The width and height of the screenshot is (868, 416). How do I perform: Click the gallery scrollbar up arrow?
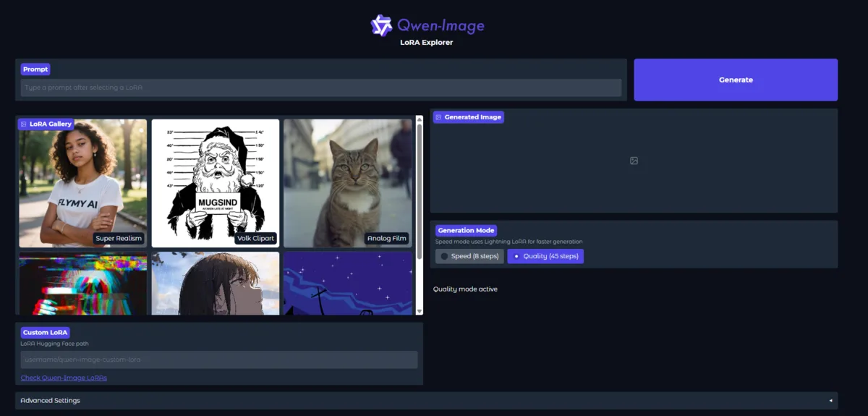pos(419,119)
